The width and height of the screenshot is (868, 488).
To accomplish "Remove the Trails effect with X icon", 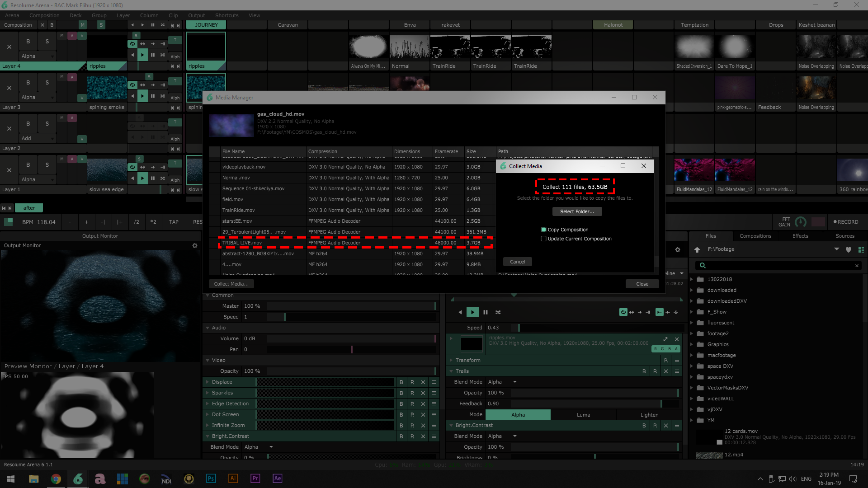I will click(666, 371).
